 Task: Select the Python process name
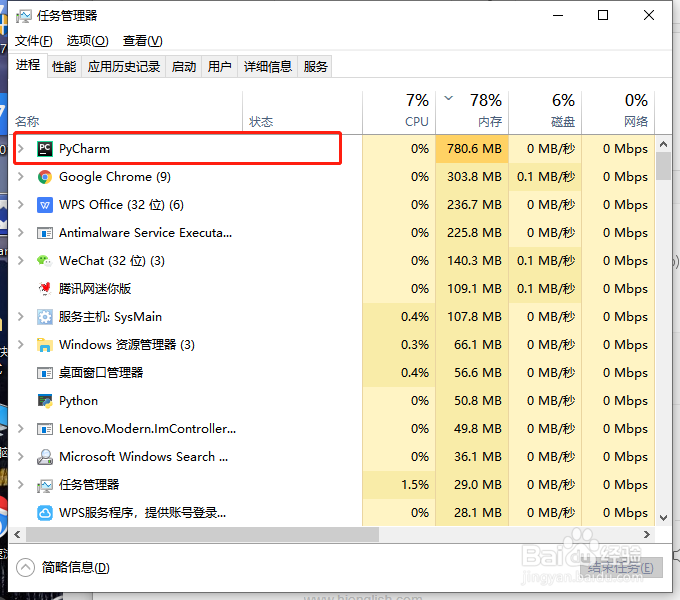(78, 401)
